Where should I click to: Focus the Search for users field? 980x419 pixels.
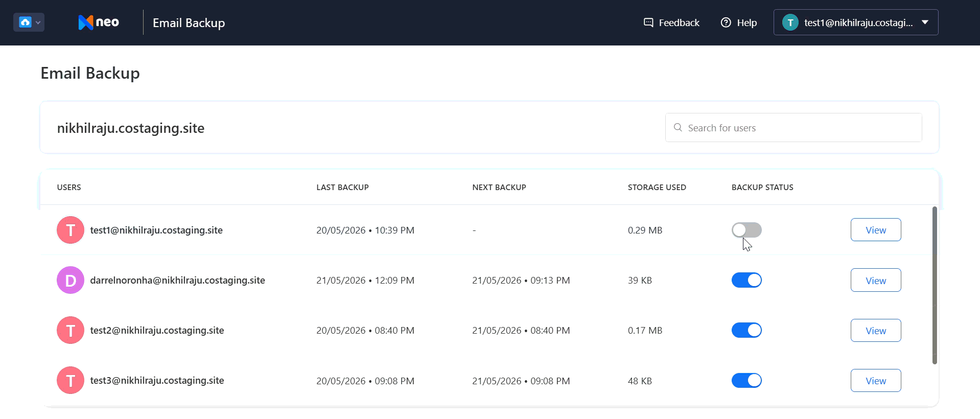coord(794,128)
